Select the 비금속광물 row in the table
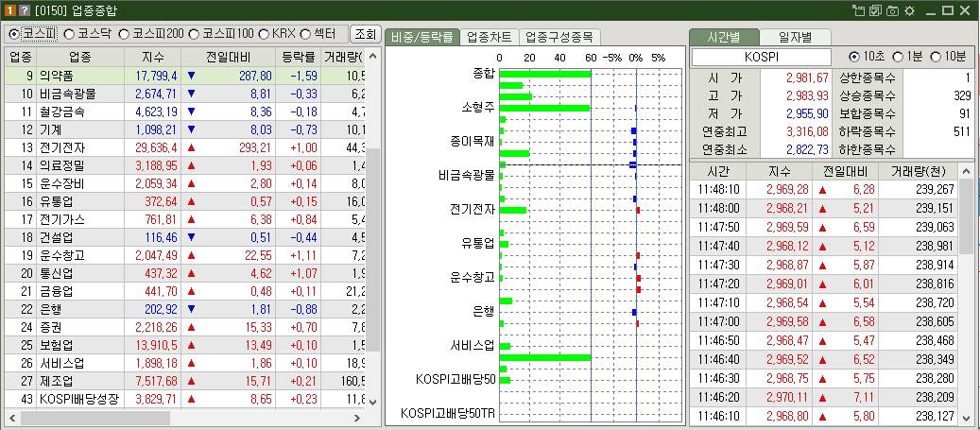This screenshot has height=430, width=980. 185,95
